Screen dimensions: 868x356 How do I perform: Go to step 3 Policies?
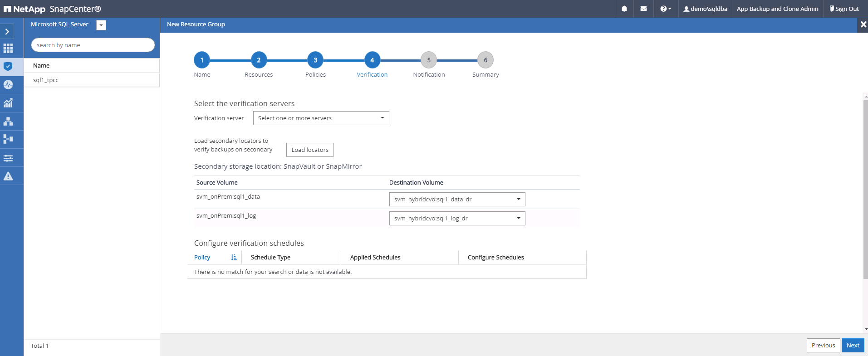click(x=315, y=60)
